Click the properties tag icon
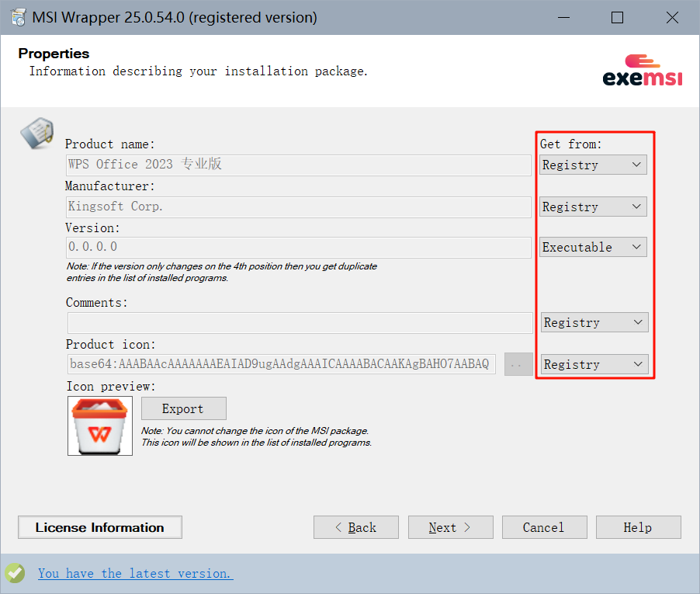The width and height of the screenshot is (700, 594). tap(36, 133)
